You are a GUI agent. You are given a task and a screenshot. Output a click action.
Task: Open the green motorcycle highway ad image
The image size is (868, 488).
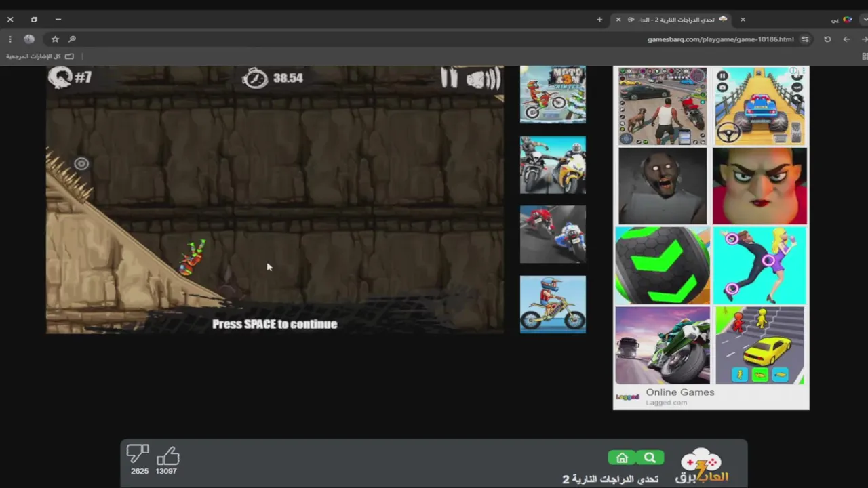click(x=663, y=345)
